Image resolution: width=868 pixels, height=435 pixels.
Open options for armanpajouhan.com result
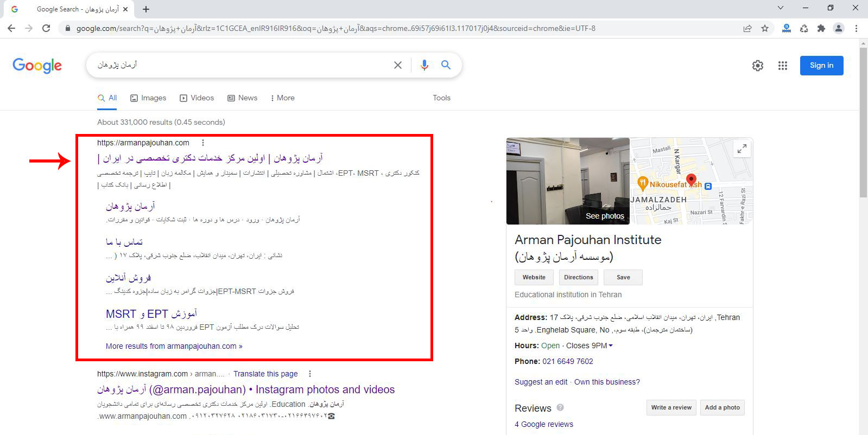pyautogui.click(x=203, y=143)
